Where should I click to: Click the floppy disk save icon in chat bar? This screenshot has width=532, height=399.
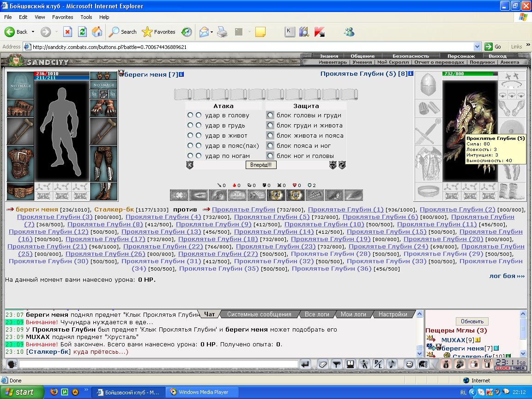(350, 364)
